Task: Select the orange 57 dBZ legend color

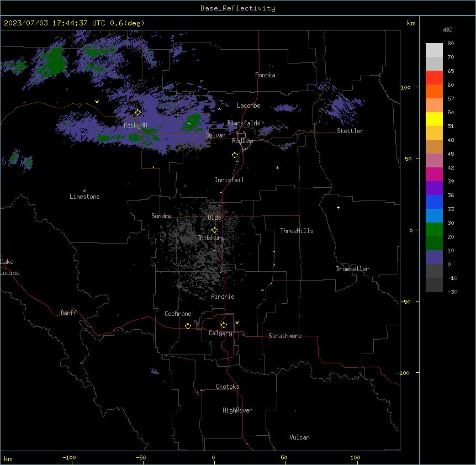Action: click(434, 91)
